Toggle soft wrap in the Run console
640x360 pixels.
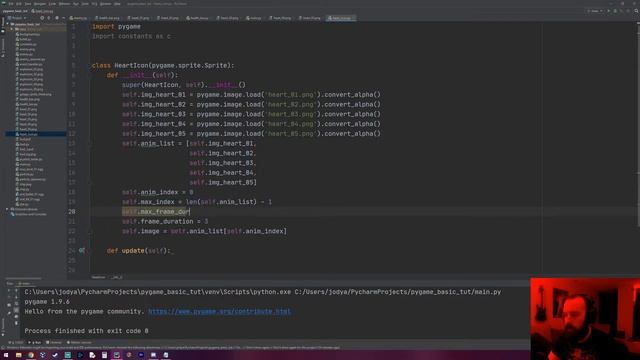(16, 303)
